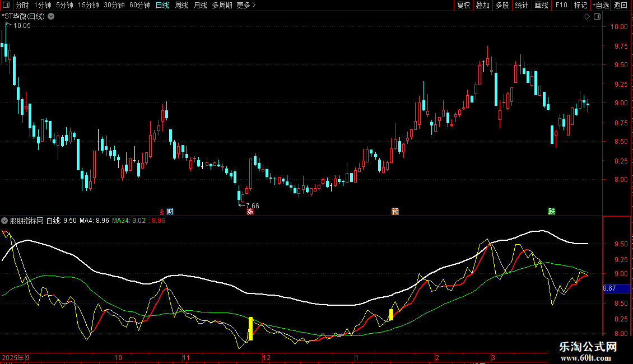This screenshot has height=364, width=633.
Task: Click the diamond marker icon above chart
Action: click(x=587, y=17)
